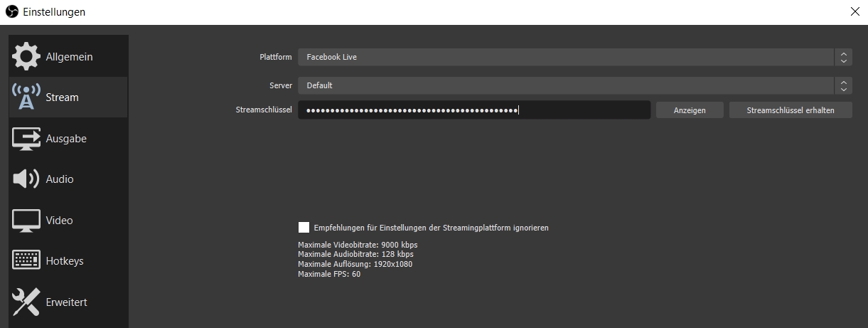Image resolution: width=868 pixels, height=328 pixels.
Task: Click the gear icon for Allgemein settings
Action: [x=26, y=57]
